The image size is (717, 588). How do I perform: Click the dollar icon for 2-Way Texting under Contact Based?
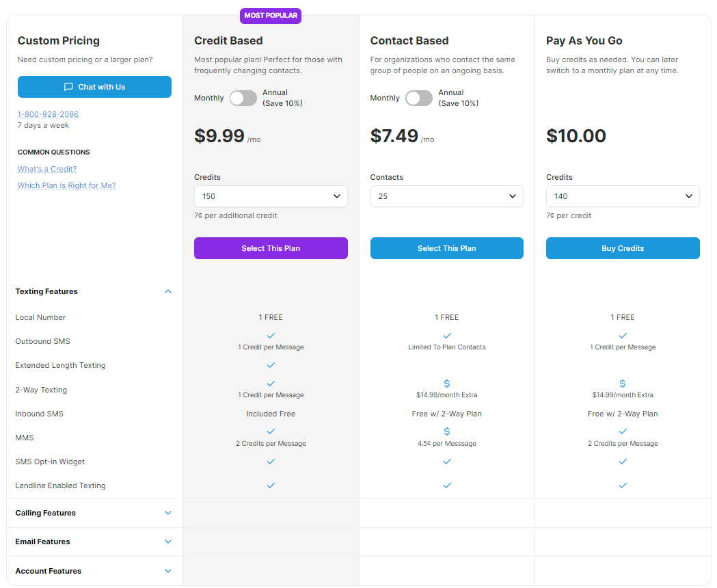[x=446, y=383]
